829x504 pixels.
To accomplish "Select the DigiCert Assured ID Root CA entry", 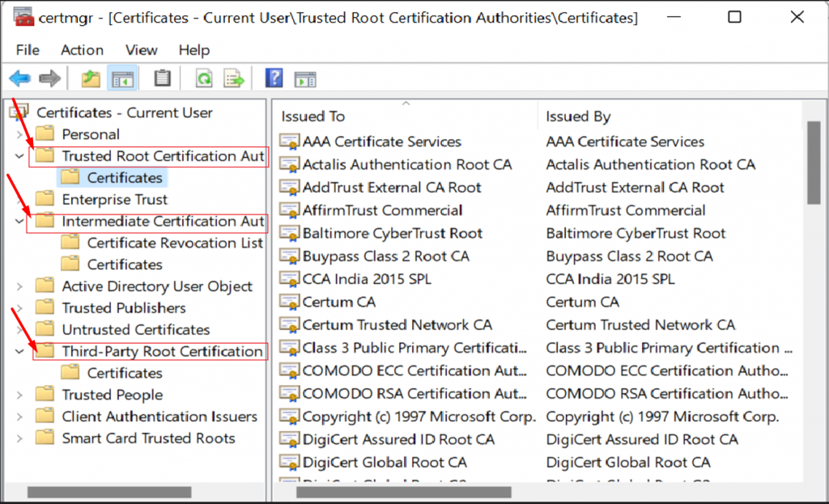I will click(398, 439).
